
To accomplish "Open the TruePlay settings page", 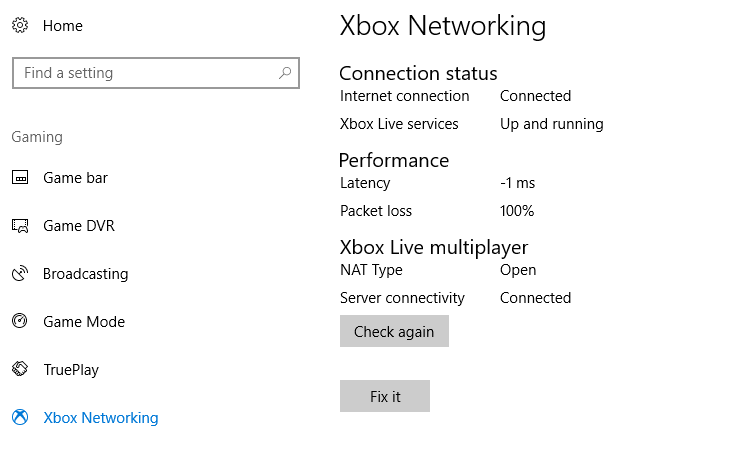I will pos(71,370).
